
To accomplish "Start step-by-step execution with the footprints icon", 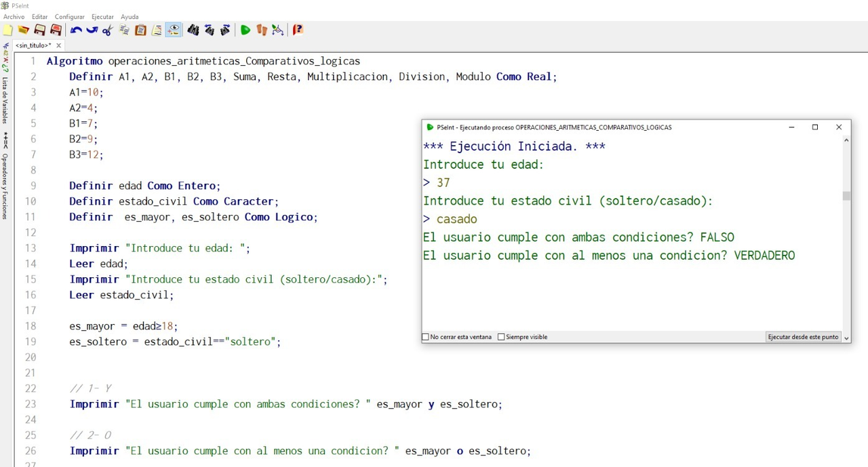I will pos(262,30).
